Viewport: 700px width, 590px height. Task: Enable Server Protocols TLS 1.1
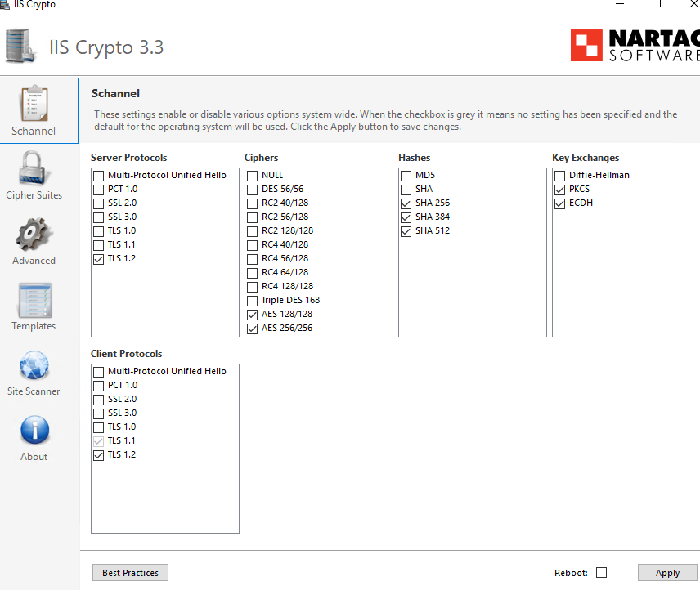click(99, 245)
